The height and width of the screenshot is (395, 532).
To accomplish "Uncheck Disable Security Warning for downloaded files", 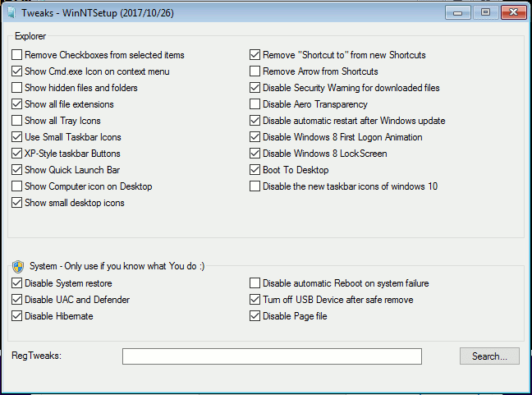I will click(x=255, y=88).
